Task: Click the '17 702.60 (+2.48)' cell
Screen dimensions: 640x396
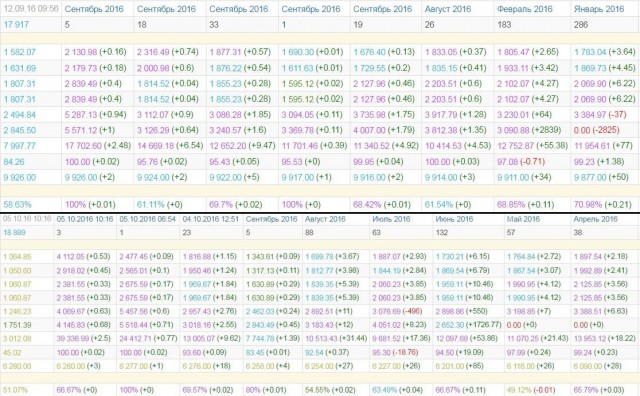Action: 98,145
